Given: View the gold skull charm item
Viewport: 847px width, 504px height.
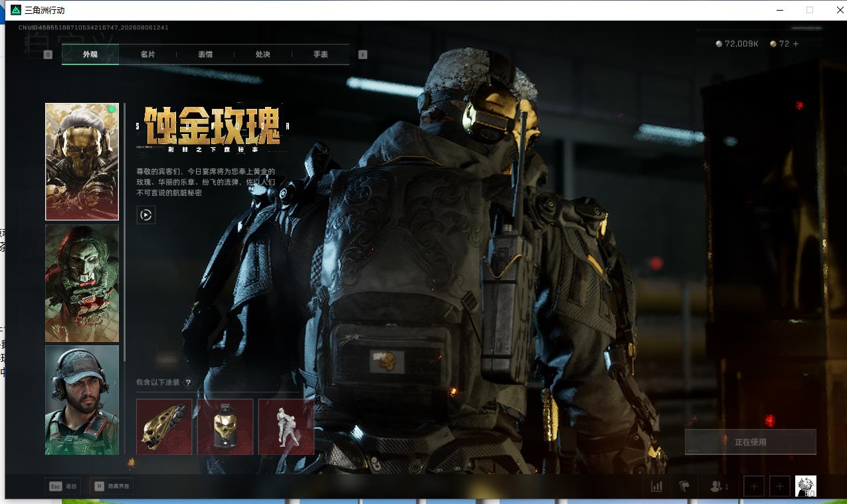Looking at the screenshot, I should (x=225, y=426).
